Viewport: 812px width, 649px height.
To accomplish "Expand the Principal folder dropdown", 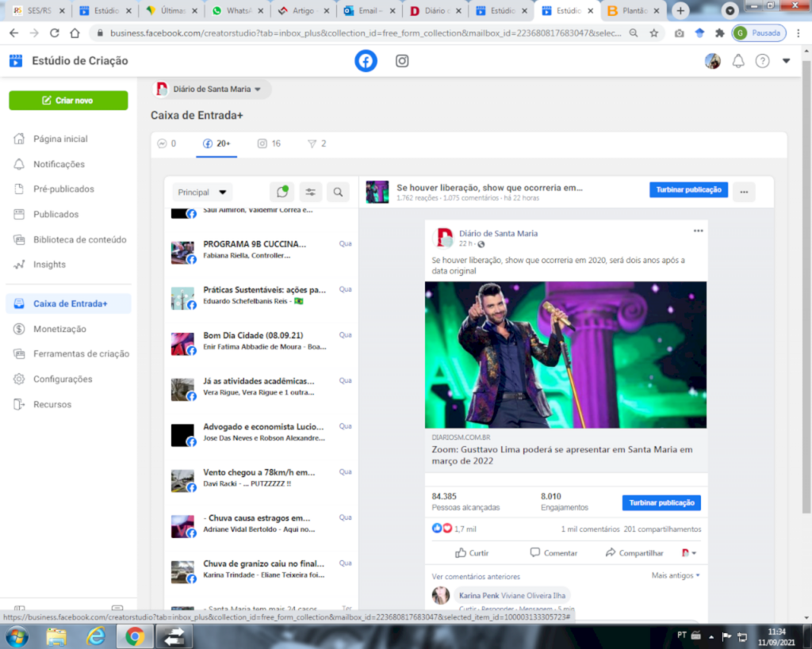I will [201, 193].
